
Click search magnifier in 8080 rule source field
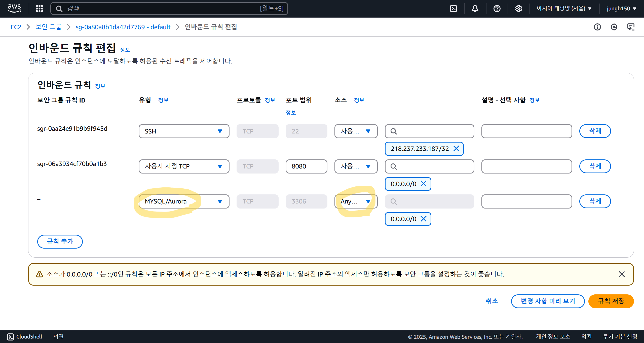point(394,166)
